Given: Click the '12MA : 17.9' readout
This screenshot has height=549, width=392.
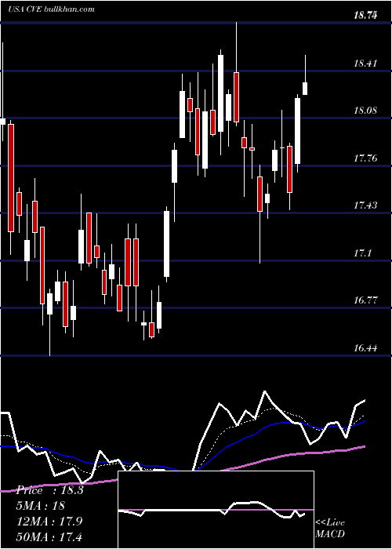Looking at the screenshot, I should [x=49, y=521].
